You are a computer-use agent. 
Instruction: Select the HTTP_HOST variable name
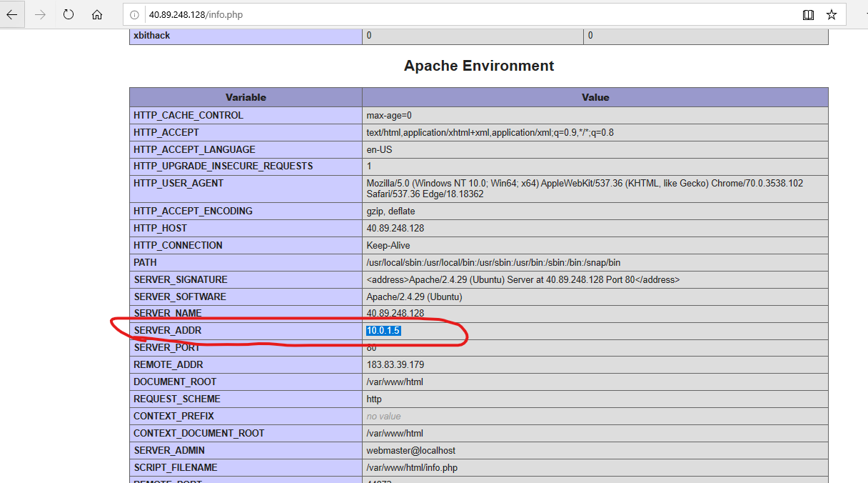point(161,228)
